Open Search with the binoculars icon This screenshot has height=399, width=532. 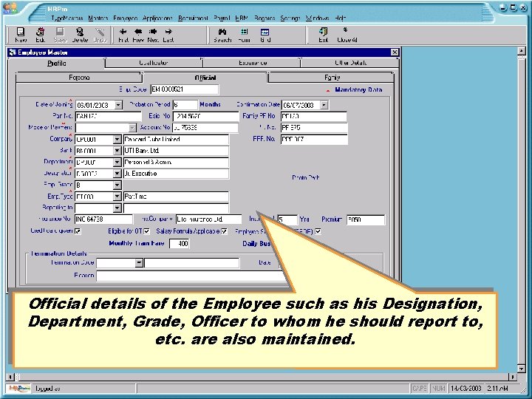pos(222,32)
